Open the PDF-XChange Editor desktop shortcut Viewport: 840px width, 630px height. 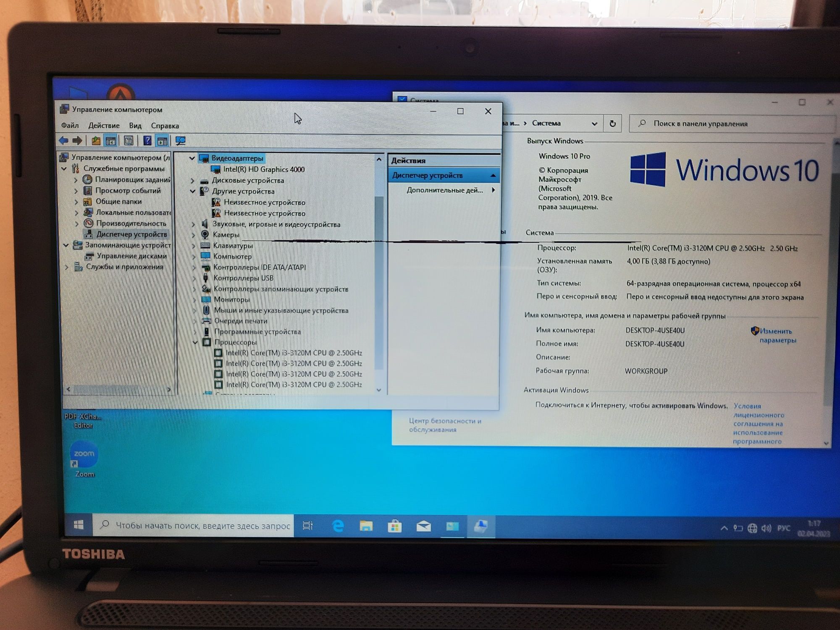tap(83, 420)
